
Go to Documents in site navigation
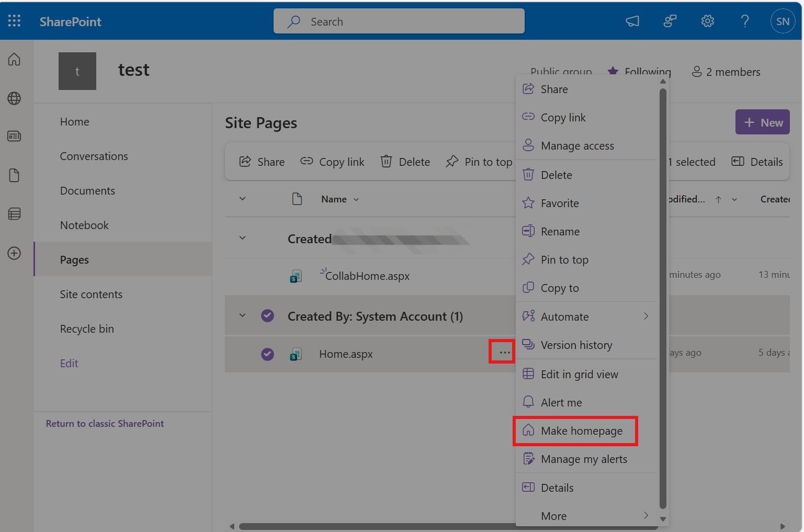(x=87, y=191)
